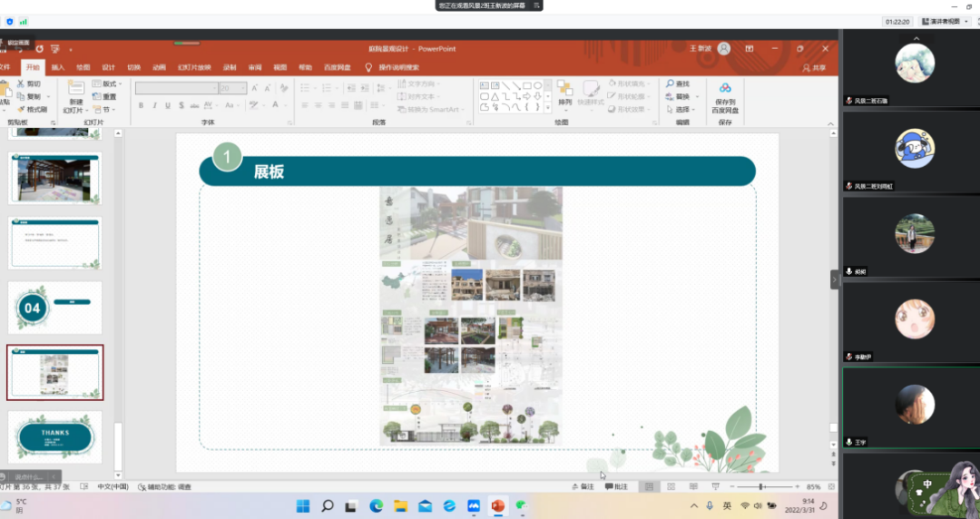Viewport: 980px width, 519px height.
Task: Open the Windows Start menu
Action: click(303, 506)
